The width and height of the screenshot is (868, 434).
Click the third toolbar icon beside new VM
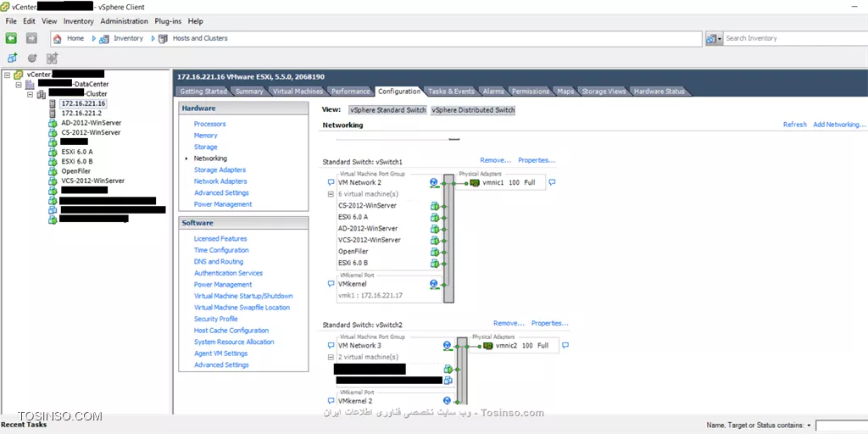click(x=52, y=58)
